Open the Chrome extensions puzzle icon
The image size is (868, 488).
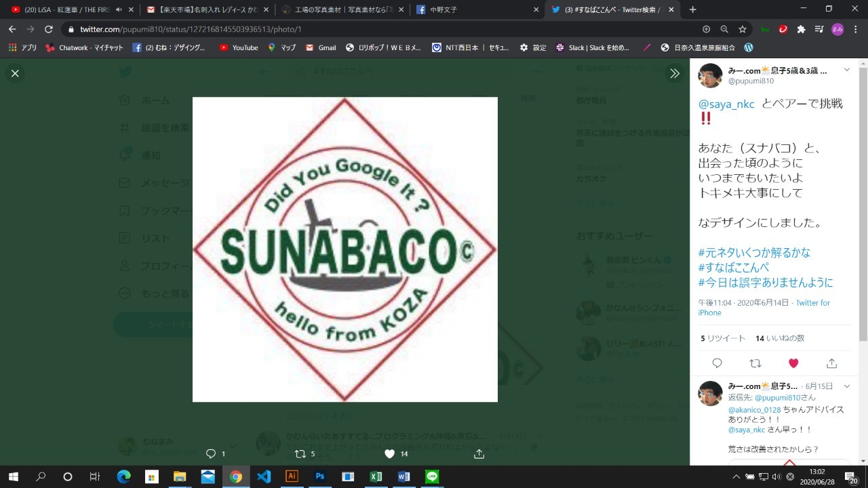(x=801, y=29)
